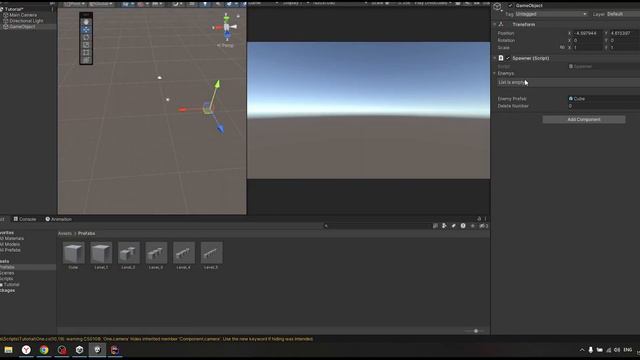Select the Transform tool in Scene toolbar
The image size is (640, 360).
86,60
